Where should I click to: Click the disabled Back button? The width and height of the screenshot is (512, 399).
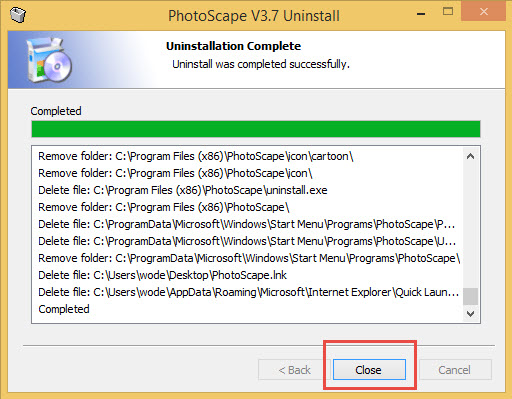click(294, 369)
